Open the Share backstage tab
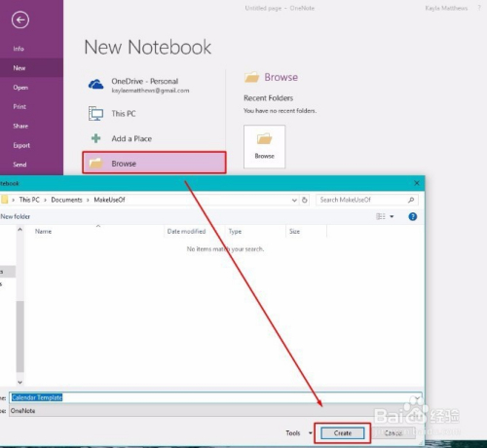Viewport: 487px width, 448px height. click(x=20, y=126)
